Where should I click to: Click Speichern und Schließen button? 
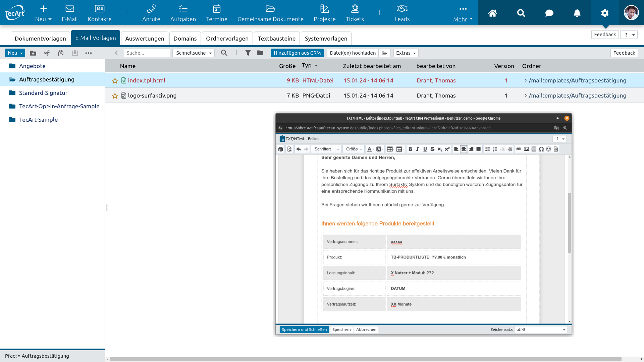pos(304,329)
